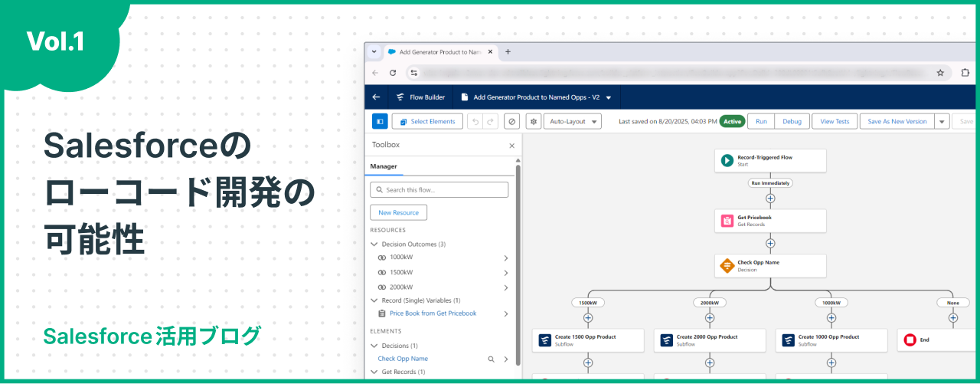Image resolution: width=980 pixels, height=384 pixels.
Task: Select the Record-Triggered Flow start node
Action: tap(770, 160)
